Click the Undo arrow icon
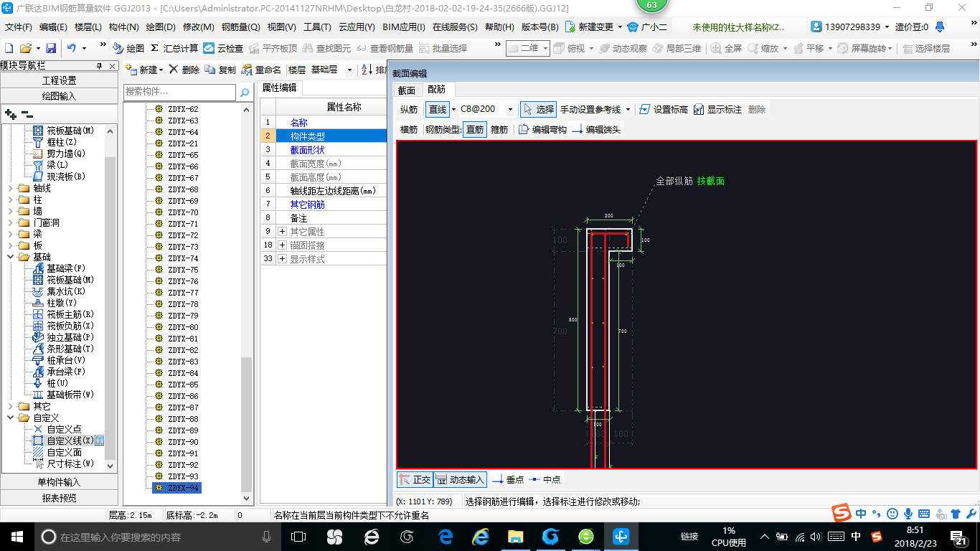The height and width of the screenshot is (551, 980). [x=72, y=48]
